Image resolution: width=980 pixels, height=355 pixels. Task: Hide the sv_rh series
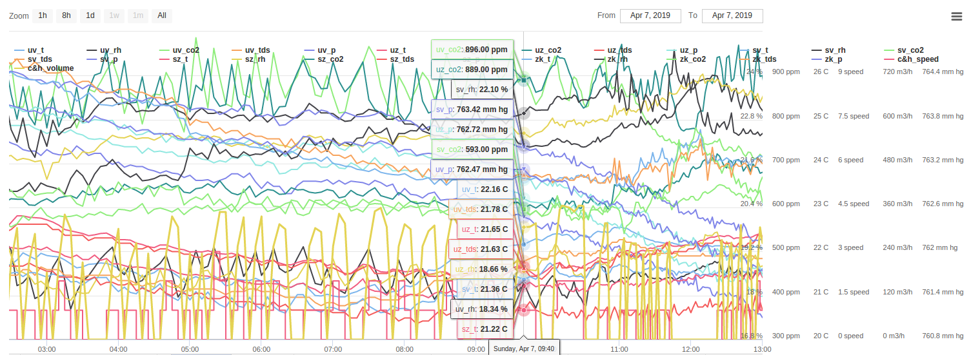point(828,50)
